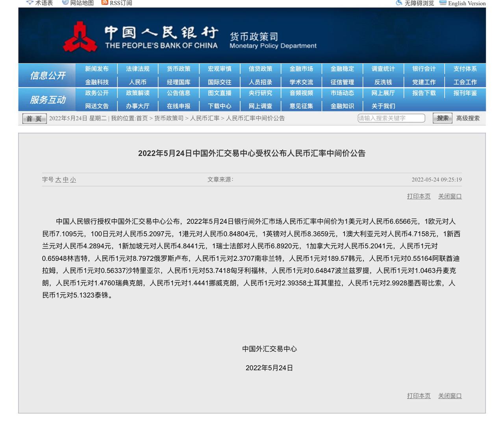Screen dimensions: 504x421
Task: Click the 首页 home button
Action: [34, 118]
